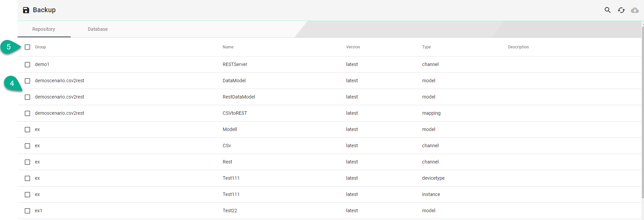The image size is (644, 220).
Task: Click 'latest' version in the Test22 row
Action: coord(352,211)
